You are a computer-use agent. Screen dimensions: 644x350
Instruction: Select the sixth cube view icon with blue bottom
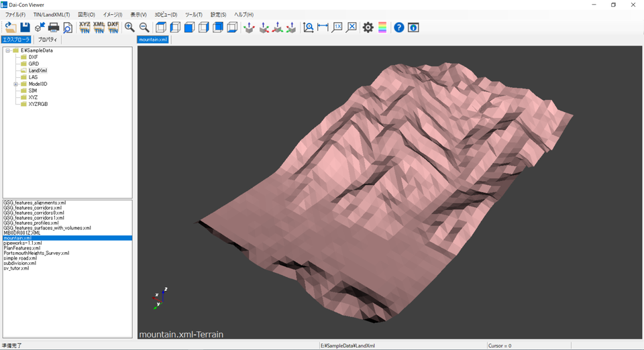coord(232,27)
